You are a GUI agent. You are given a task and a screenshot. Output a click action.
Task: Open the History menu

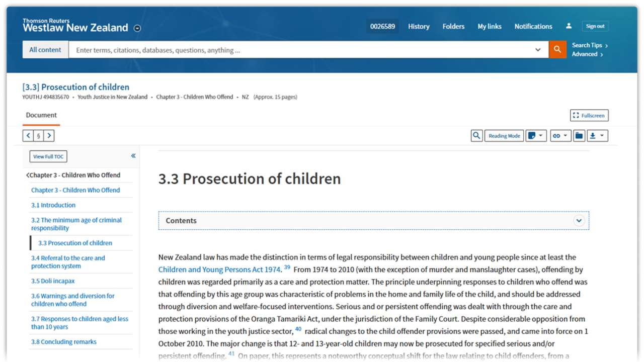(x=419, y=26)
